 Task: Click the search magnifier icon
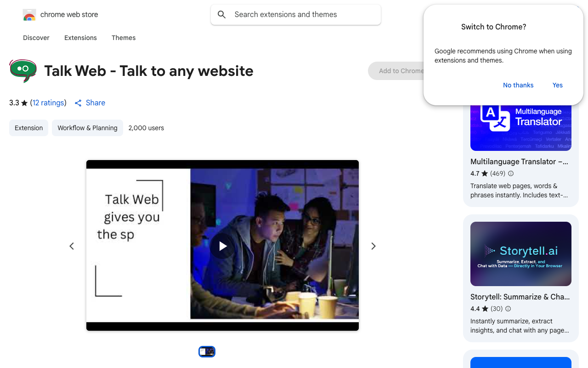click(x=222, y=15)
